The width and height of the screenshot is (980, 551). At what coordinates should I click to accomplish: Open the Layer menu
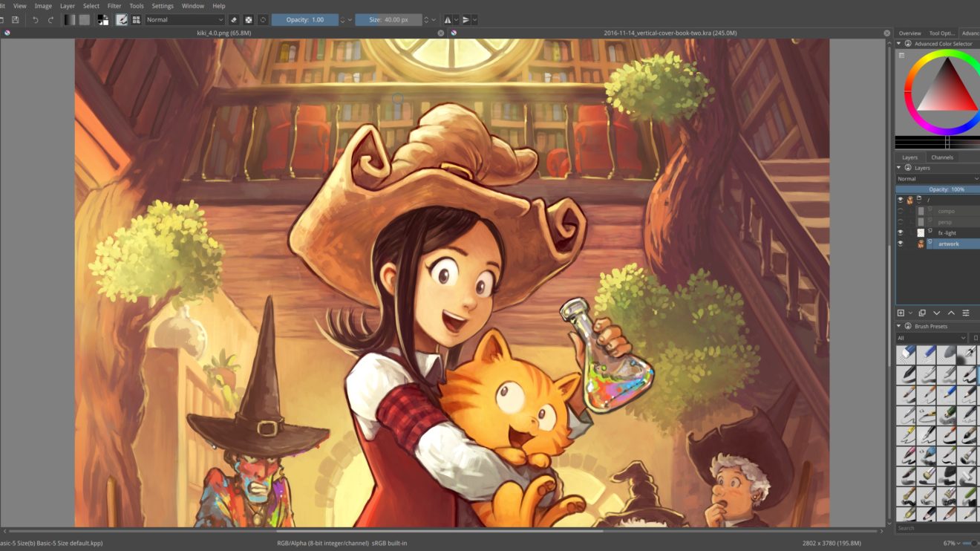(68, 6)
